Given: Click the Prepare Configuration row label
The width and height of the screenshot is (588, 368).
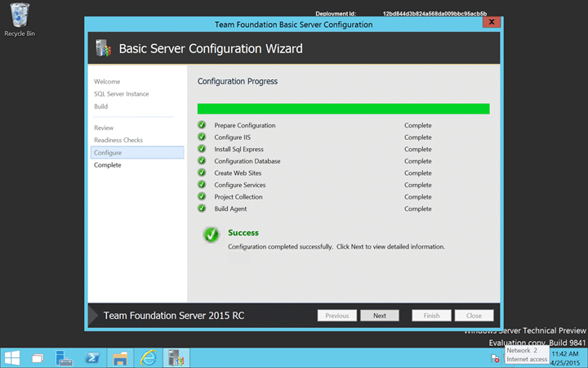Looking at the screenshot, I should (245, 125).
